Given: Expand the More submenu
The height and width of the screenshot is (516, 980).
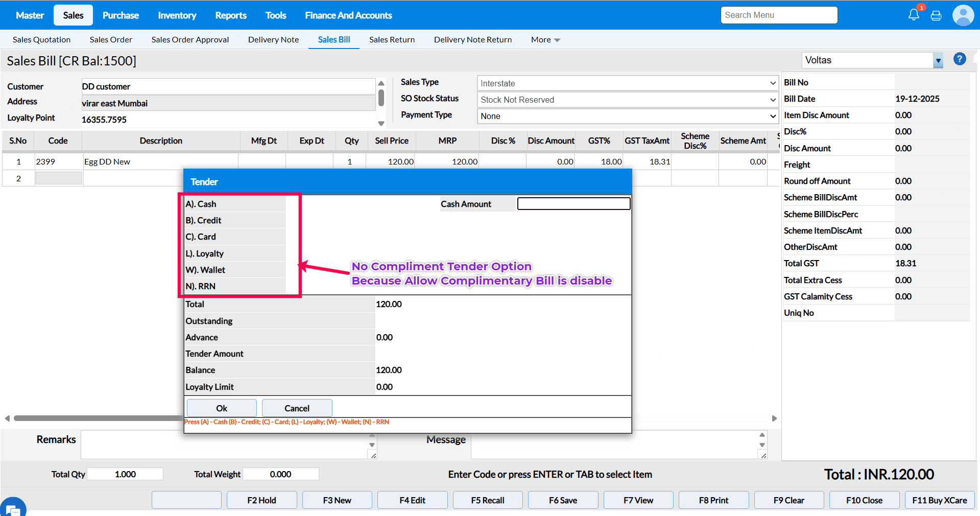Looking at the screenshot, I should pyautogui.click(x=545, y=40).
